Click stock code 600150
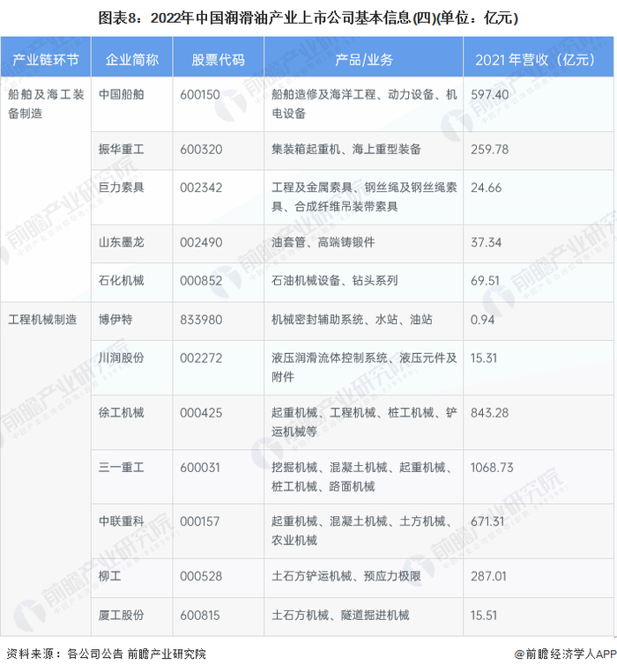Viewport: 617px width, 672px height. (x=200, y=94)
